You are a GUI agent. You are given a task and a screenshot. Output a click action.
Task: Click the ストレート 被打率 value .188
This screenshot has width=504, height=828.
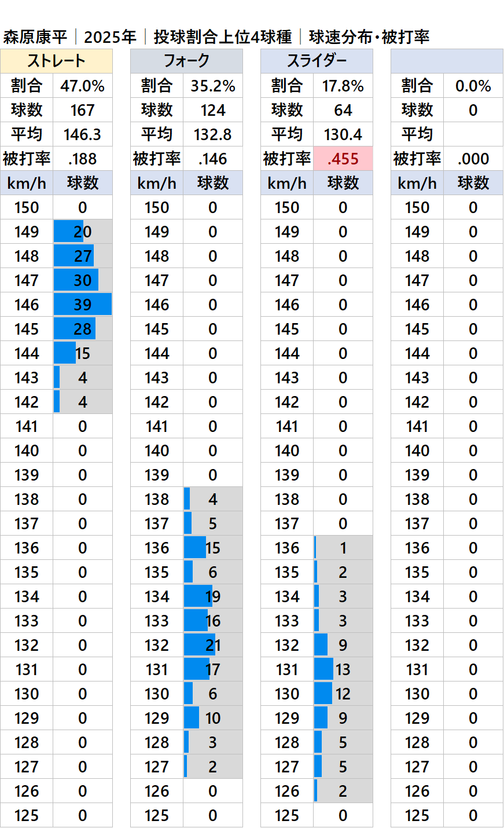pos(83,159)
